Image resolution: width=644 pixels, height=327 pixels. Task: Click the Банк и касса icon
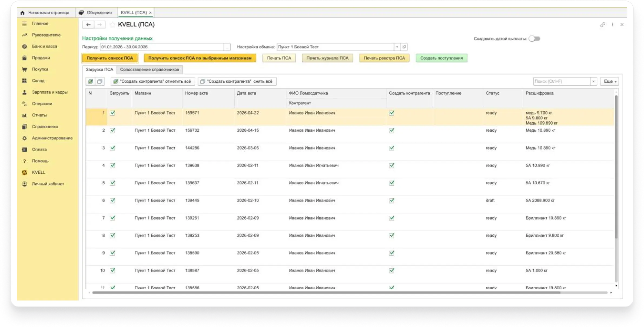(24, 46)
